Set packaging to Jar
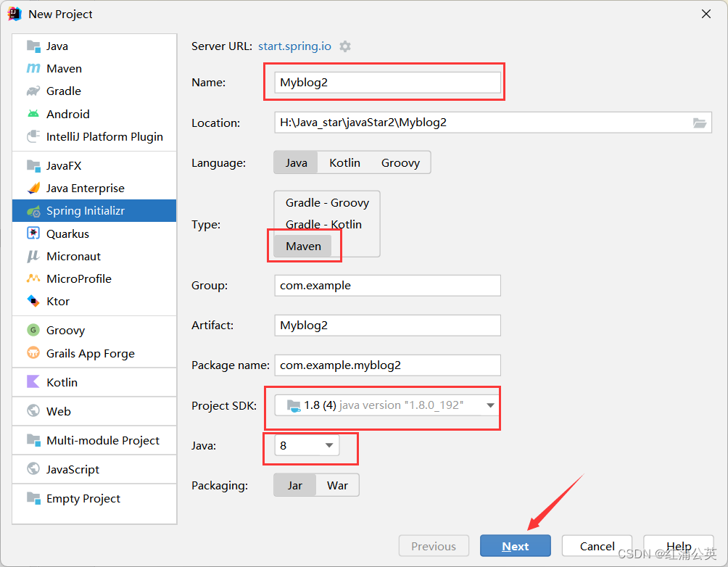This screenshot has width=728, height=567. (295, 485)
